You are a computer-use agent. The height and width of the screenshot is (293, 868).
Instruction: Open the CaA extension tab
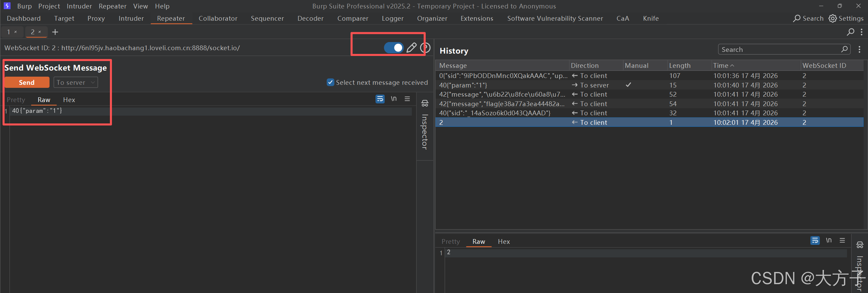pyautogui.click(x=623, y=18)
